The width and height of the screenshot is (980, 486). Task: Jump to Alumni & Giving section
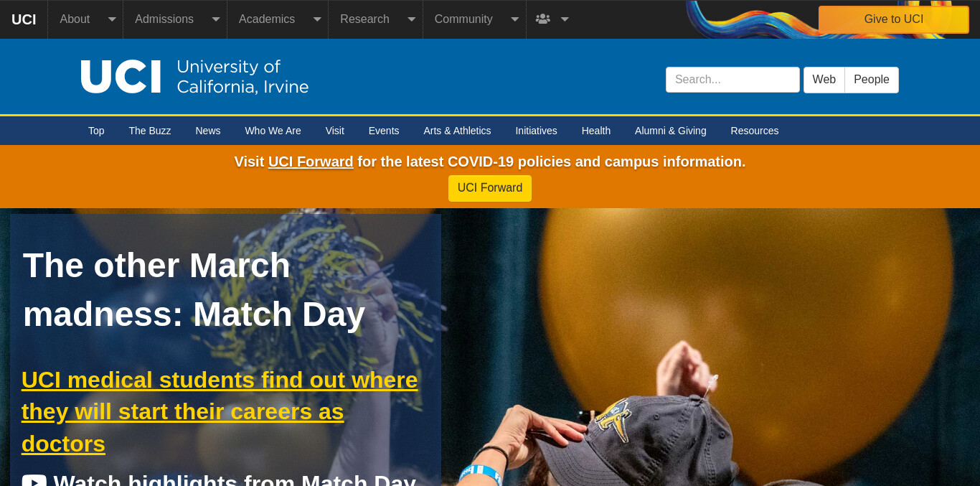tap(670, 131)
